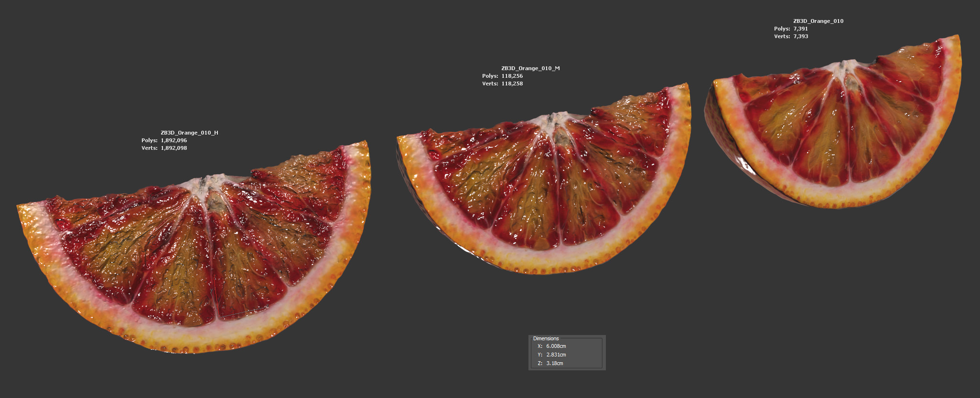Click the ZB3D_Orange_010_H name label

(x=189, y=133)
